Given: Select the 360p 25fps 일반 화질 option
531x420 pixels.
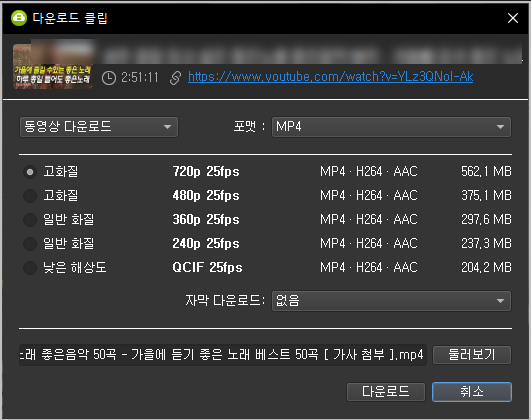Looking at the screenshot, I should [30, 220].
